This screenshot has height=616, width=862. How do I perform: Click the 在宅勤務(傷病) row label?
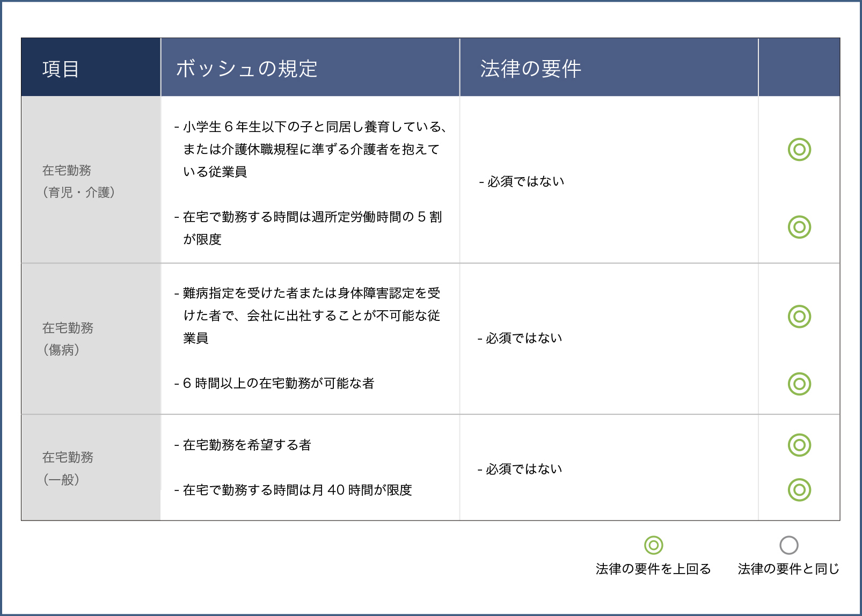(68, 339)
